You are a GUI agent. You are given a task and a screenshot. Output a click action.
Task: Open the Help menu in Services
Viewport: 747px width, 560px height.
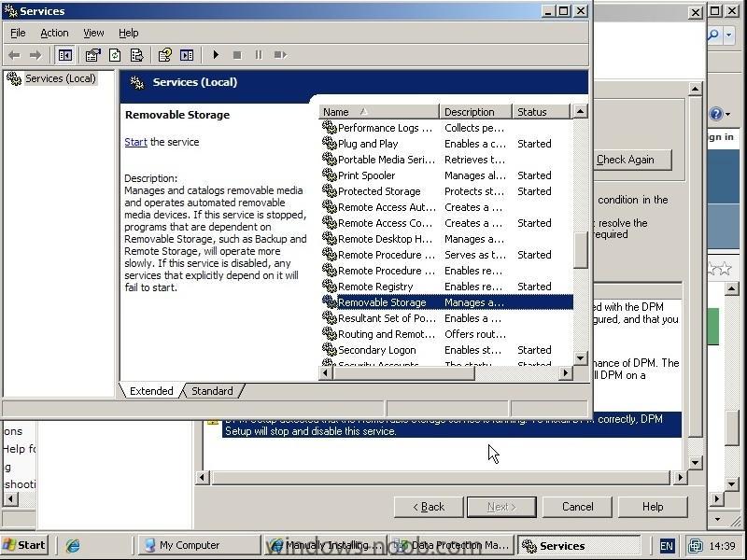coord(129,33)
